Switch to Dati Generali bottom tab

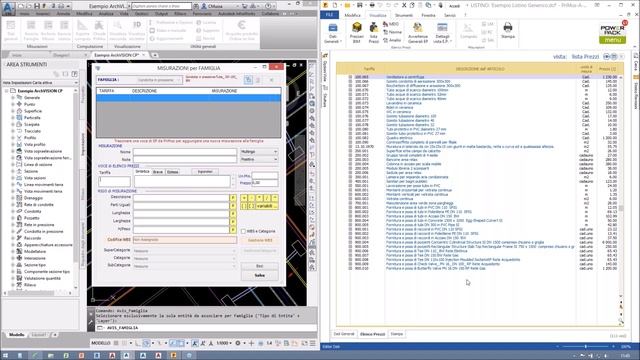click(x=344, y=334)
